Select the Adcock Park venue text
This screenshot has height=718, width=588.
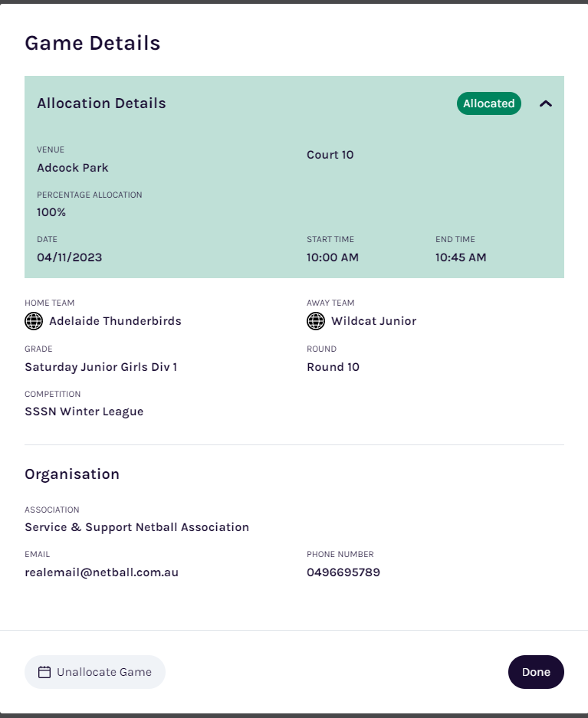point(72,168)
